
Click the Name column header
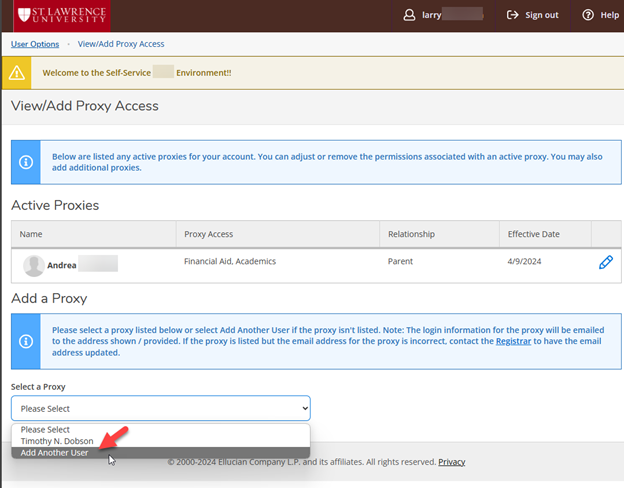coord(31,234)
